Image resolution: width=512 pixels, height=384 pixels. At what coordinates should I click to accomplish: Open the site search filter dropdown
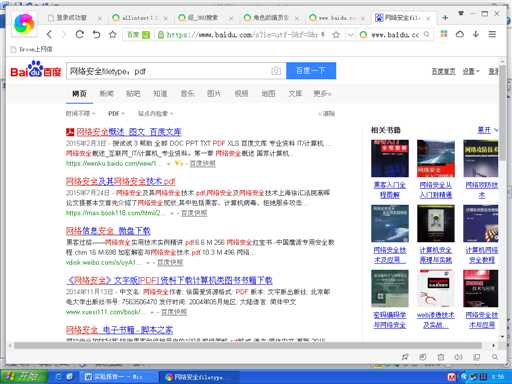click(156, 114)
